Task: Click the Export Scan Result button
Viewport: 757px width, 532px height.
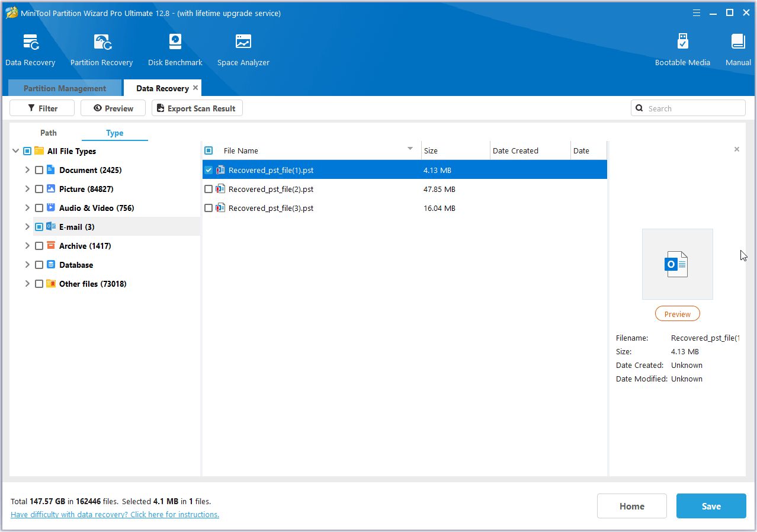Action: click(197, 108)
